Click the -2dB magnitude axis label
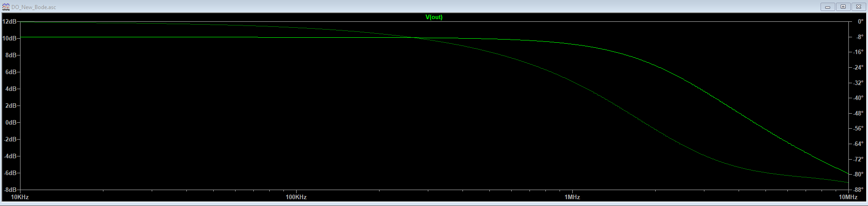This screenshot has width=868, height=206. (10, 140)
